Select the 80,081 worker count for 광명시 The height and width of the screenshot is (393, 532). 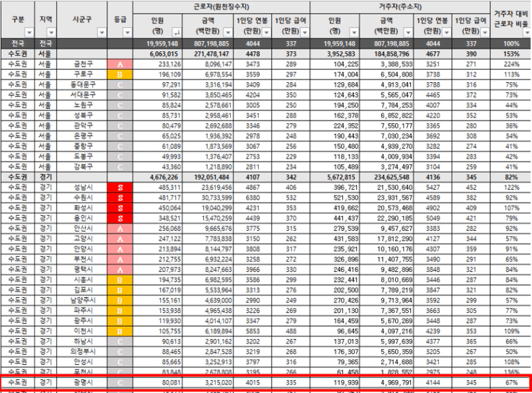tap(157, 382)
